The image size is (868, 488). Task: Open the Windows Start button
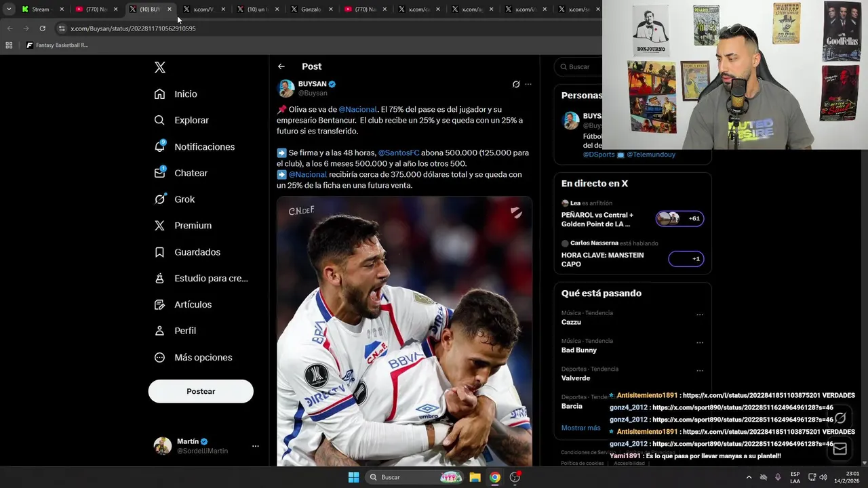[353, 477]
